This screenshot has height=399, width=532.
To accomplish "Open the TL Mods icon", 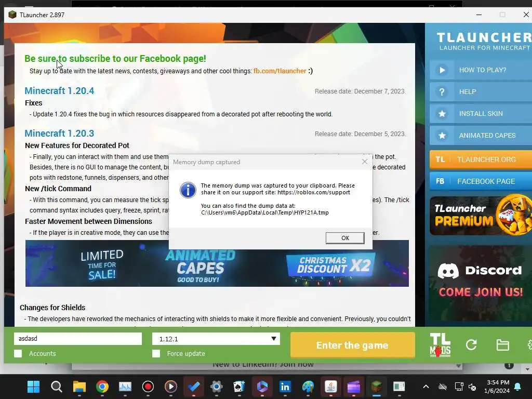I will click(440, 345).
